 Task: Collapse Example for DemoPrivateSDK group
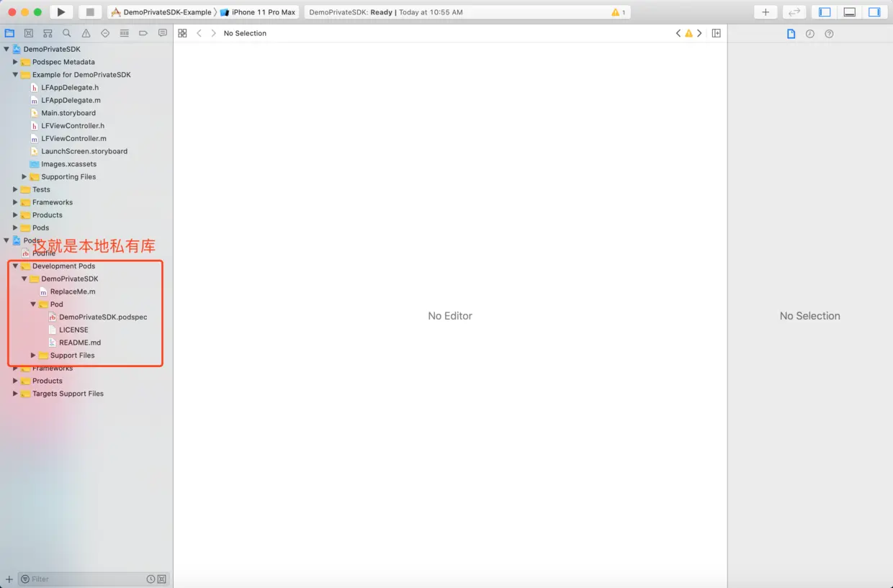[15, 75]
